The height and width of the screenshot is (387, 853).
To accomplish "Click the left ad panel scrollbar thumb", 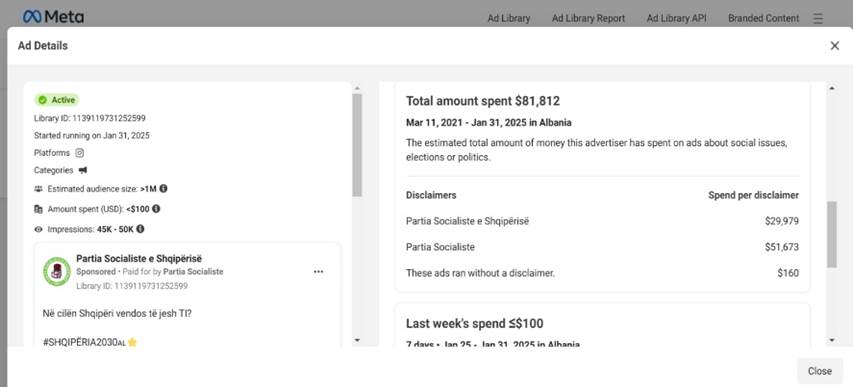I will pyautogui.click(x=357, y=145).
